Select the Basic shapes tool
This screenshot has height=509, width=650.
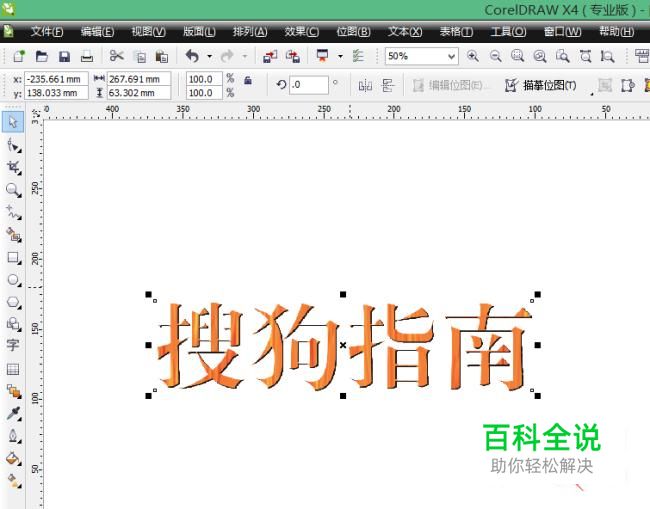13,324
